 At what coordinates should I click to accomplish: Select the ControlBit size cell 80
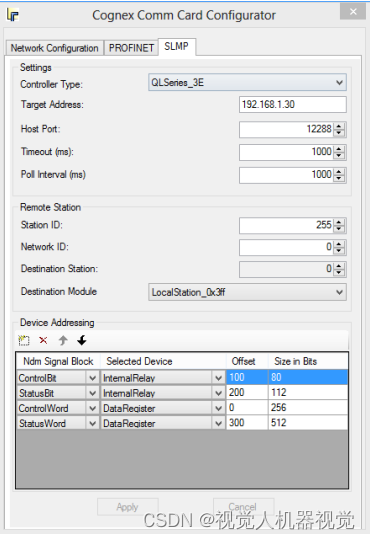[308, 377]
